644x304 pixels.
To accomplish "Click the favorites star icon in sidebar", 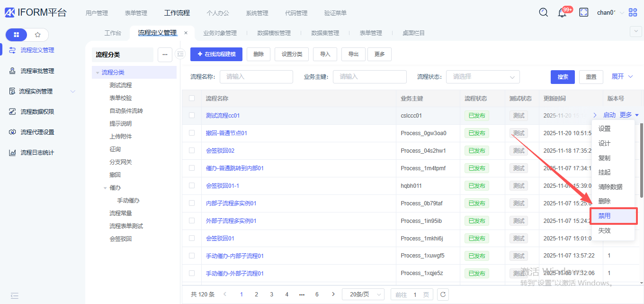I will point(38,35).
